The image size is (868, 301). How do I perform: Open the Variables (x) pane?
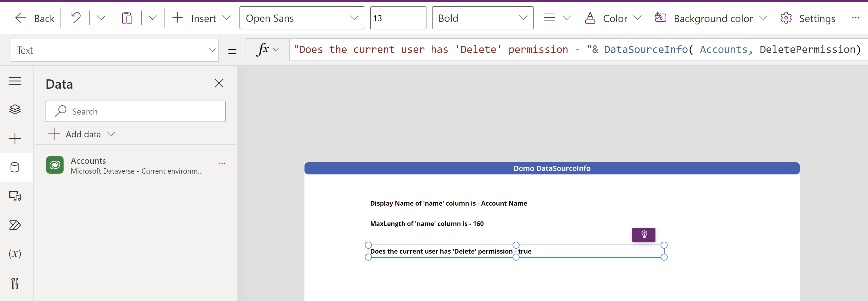pyautogui.click(x=15, y=254)
